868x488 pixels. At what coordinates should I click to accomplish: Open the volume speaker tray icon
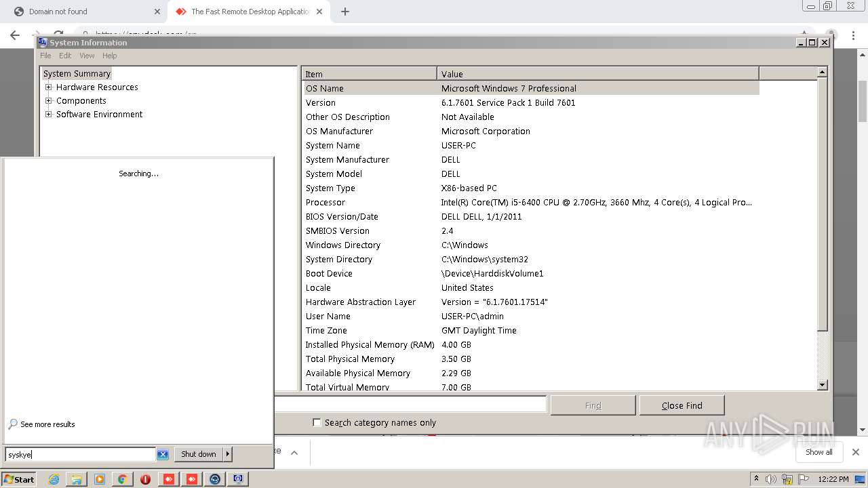pos(771,479)
